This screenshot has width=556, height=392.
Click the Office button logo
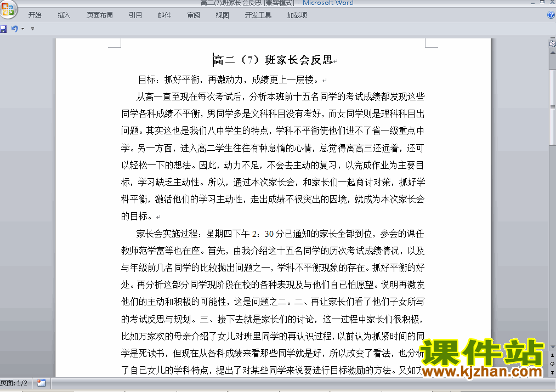point(7,9)
